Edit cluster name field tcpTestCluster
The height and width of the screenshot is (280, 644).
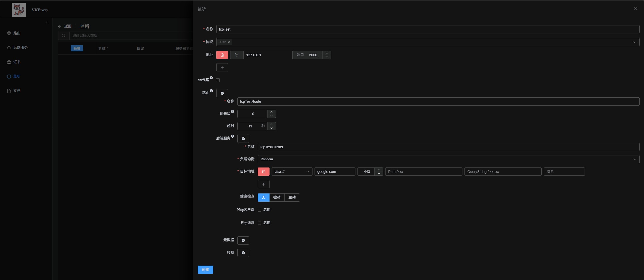449,147
